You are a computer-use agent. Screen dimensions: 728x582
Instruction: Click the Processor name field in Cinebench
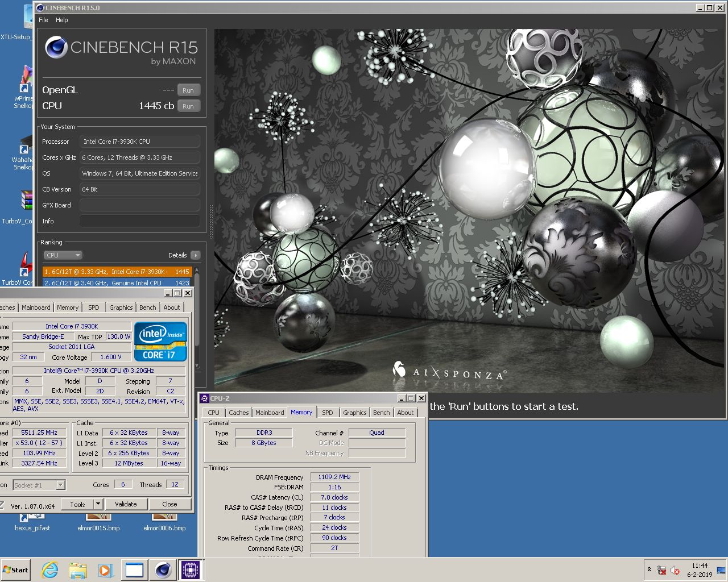pos(140,142)
